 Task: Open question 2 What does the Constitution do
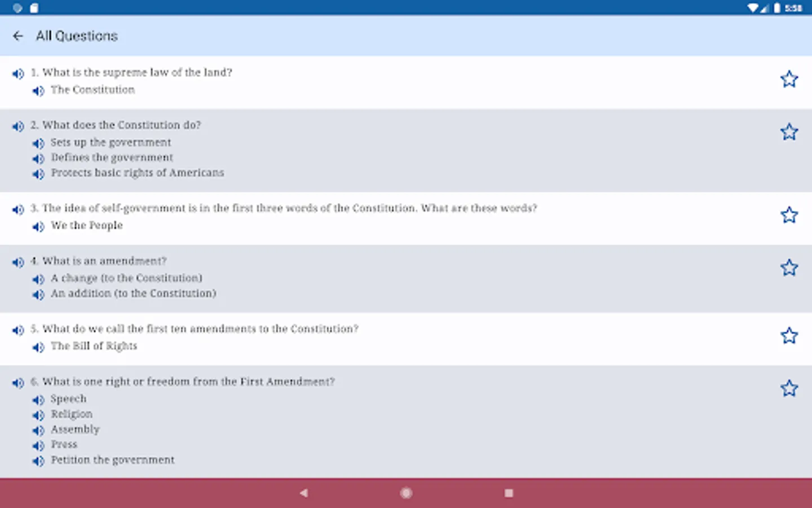click(116, 125)
